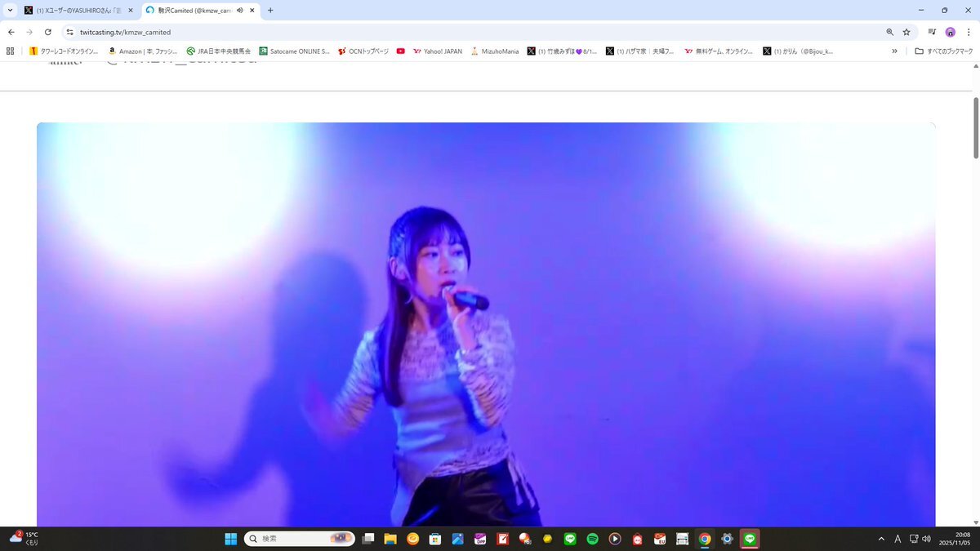This screenshot has height=551, width=980.
Task: Open Satocame ONLINE bookmark
Action: coord(294,51)
